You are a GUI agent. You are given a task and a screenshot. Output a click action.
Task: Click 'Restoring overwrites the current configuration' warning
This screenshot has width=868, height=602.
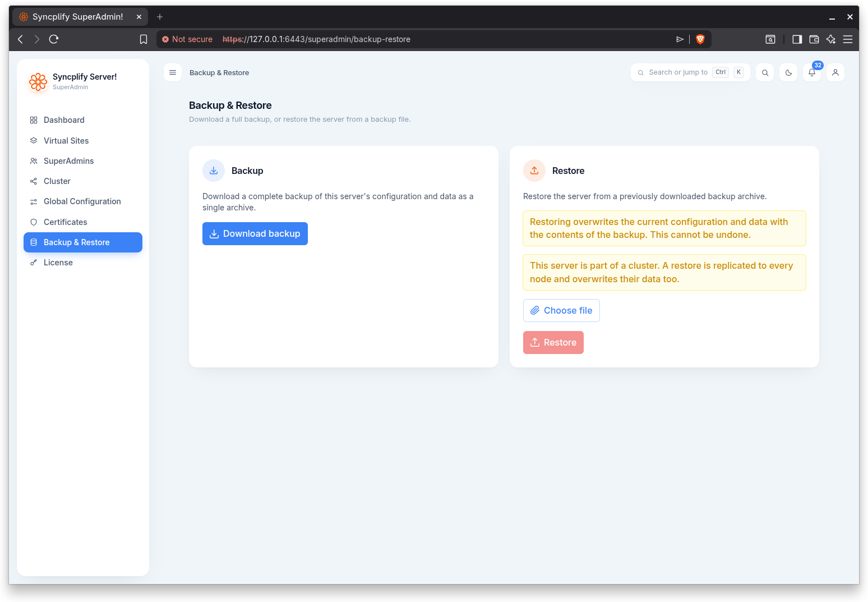pos(664,228)
